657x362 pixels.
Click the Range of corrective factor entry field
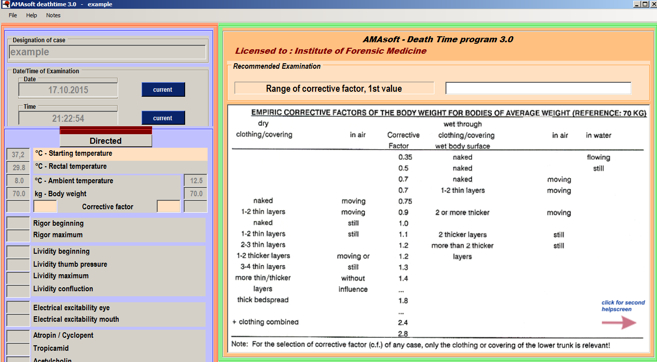(538, 88)
